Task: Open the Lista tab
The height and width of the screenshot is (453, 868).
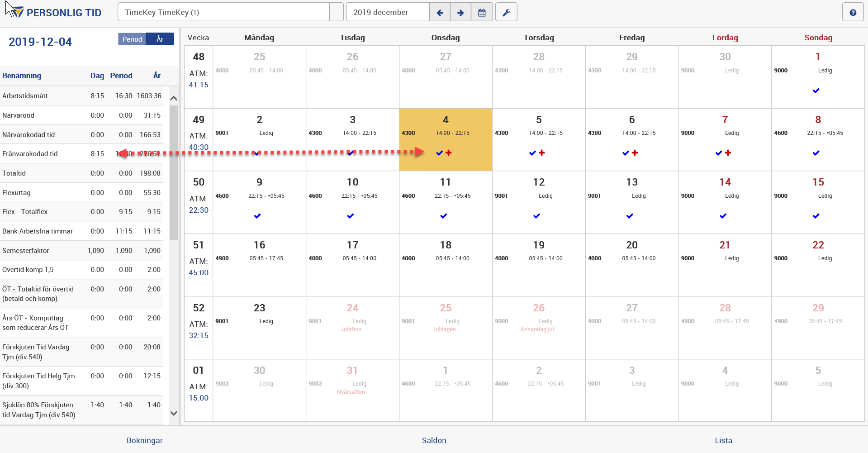Action: [723, 440]
